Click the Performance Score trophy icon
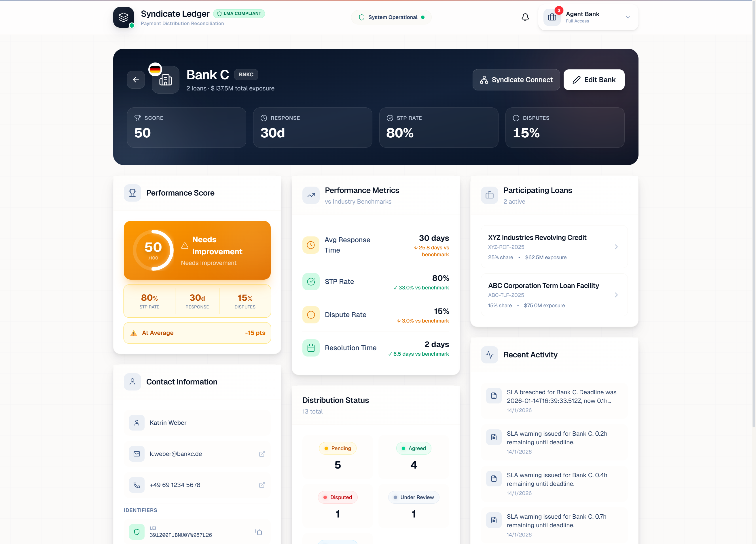 [132, 193]
